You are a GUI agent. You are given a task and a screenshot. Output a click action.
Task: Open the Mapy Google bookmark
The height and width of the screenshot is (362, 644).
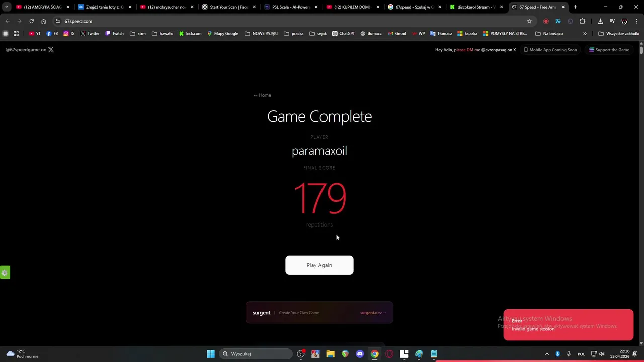click(223, 34)
